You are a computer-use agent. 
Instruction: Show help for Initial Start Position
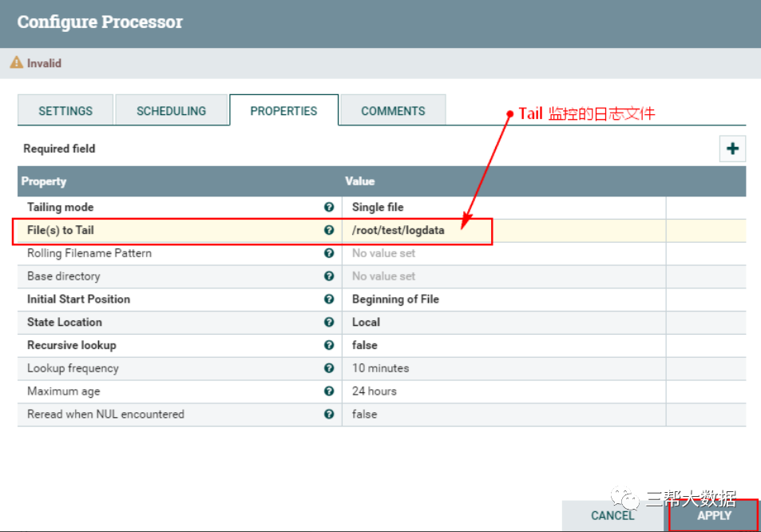pos(329,300)
